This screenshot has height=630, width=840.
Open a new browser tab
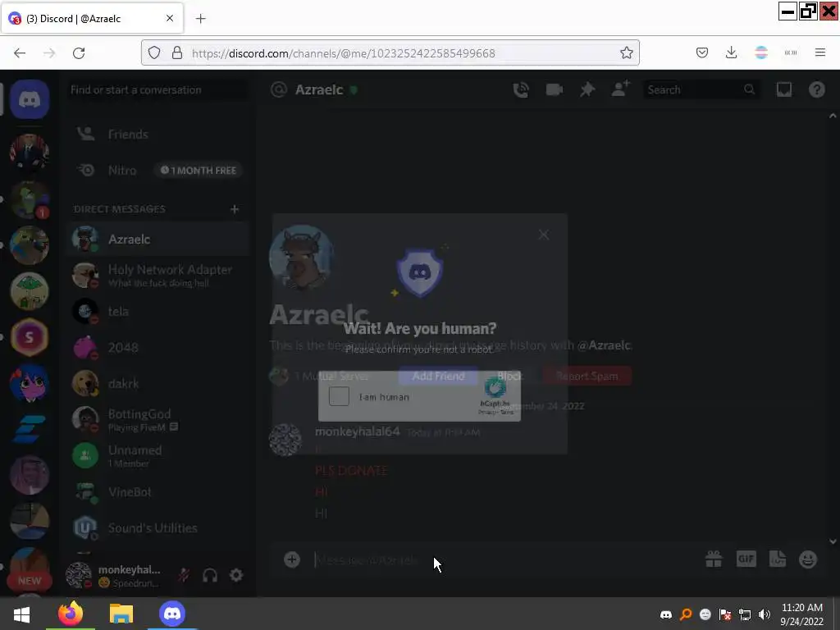[x=200, y=19]
